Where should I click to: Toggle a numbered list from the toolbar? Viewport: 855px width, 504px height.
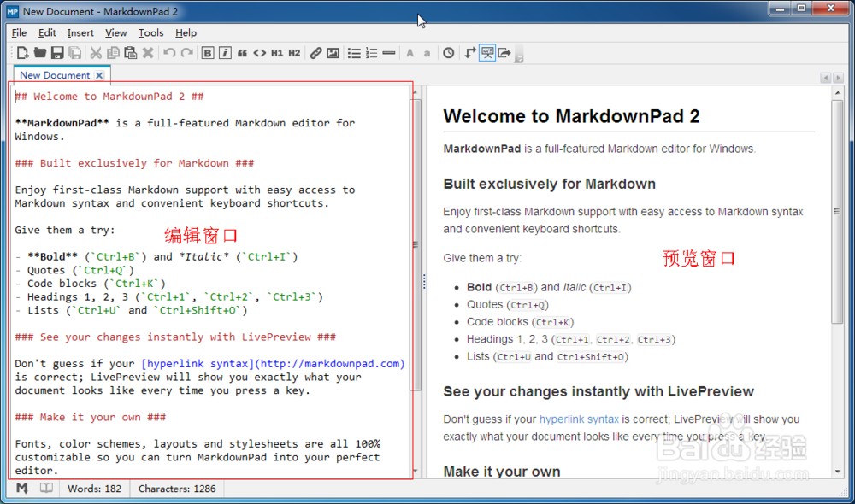370,52
